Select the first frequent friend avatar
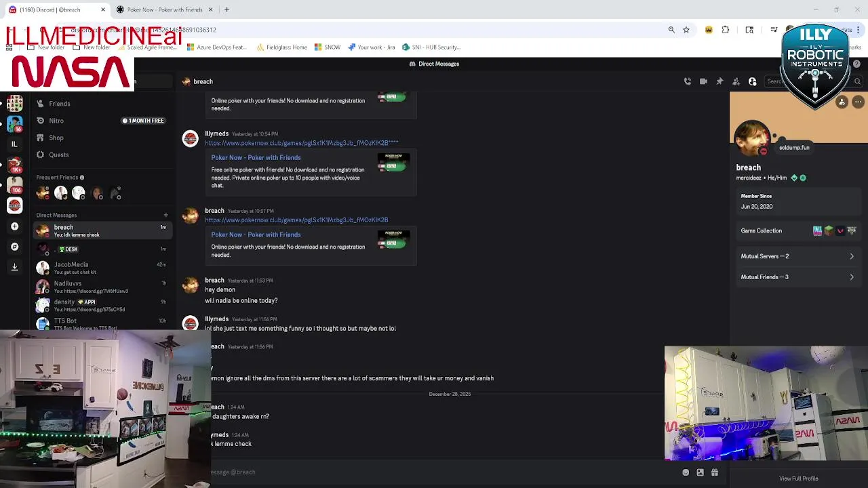Image resolution: width=868 pixels, height=488 pixels. (x=43, y=194)
